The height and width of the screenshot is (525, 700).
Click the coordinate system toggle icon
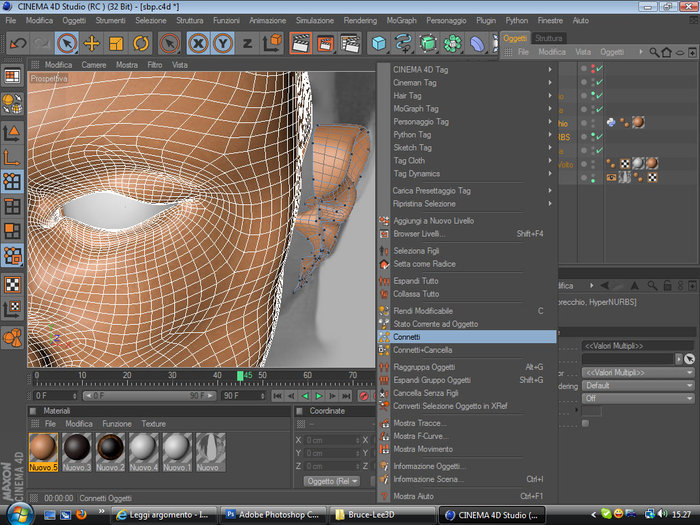pos(273,43)
